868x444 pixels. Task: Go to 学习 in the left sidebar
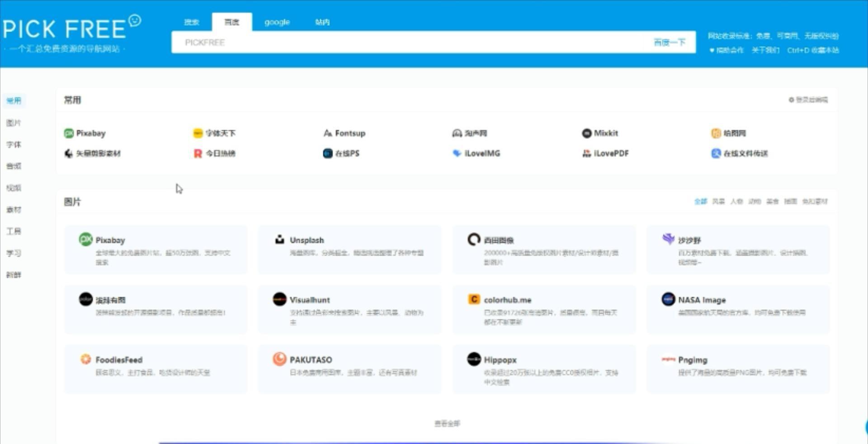14,253
